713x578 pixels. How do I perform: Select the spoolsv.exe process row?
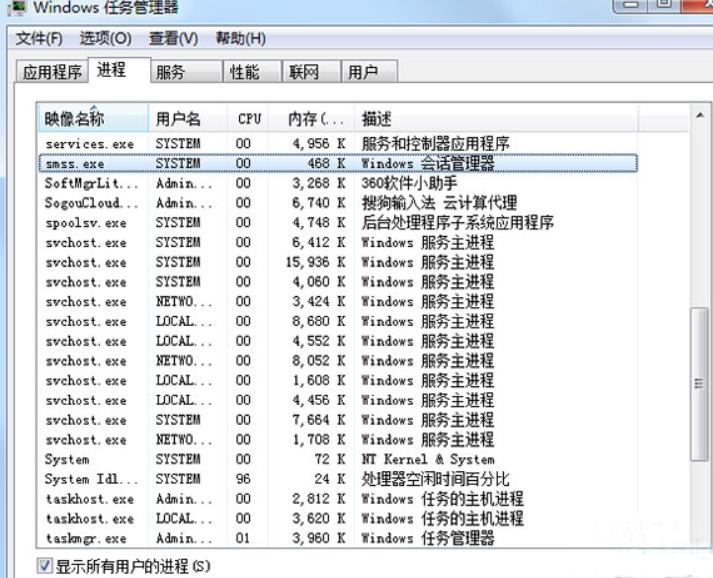338,223
